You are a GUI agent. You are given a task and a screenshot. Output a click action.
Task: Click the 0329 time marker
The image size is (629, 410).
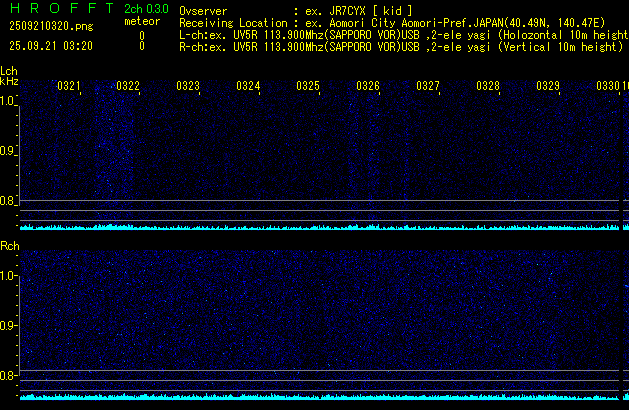548,87
